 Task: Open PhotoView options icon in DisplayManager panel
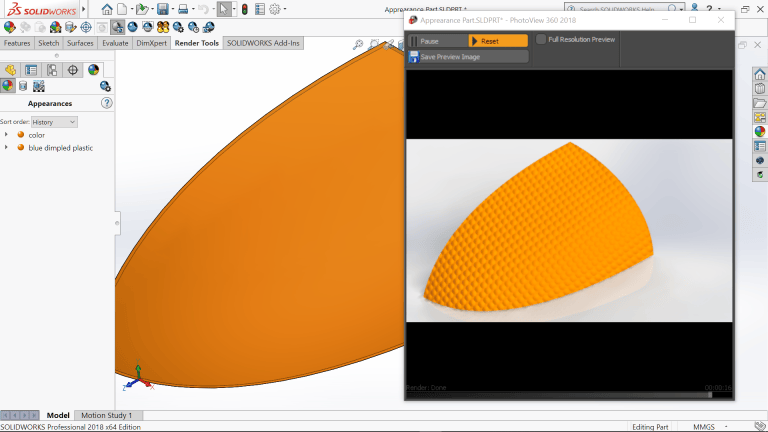pos(105,87)
